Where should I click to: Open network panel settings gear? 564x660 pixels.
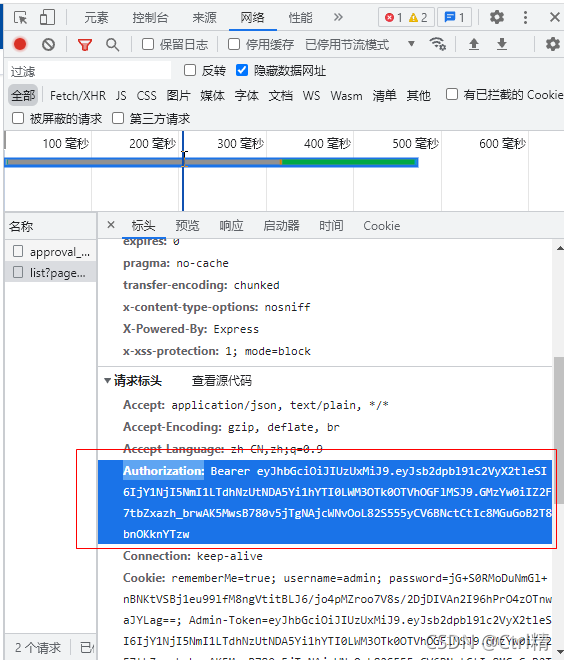[552, 44]
